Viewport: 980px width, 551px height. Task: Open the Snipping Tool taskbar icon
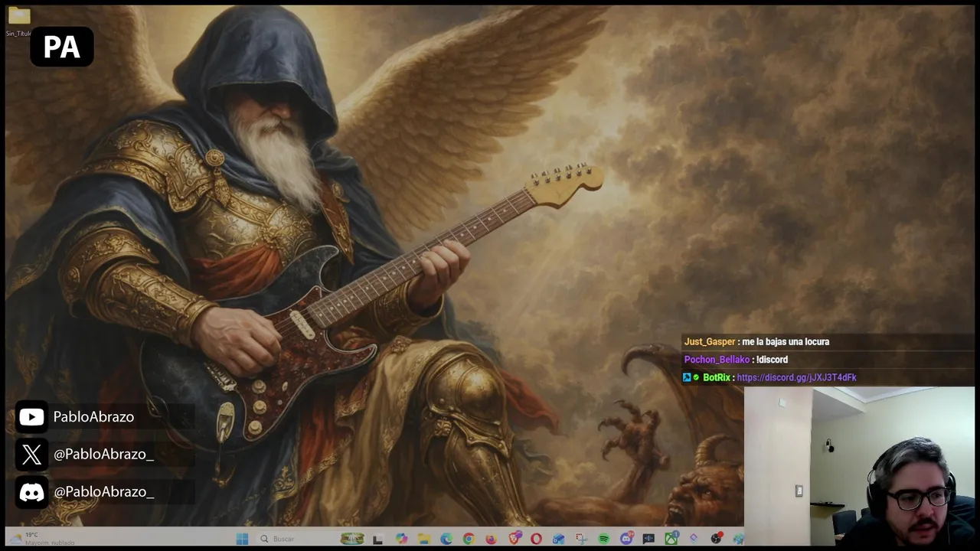pyautogui.click(x=581, y=539)
